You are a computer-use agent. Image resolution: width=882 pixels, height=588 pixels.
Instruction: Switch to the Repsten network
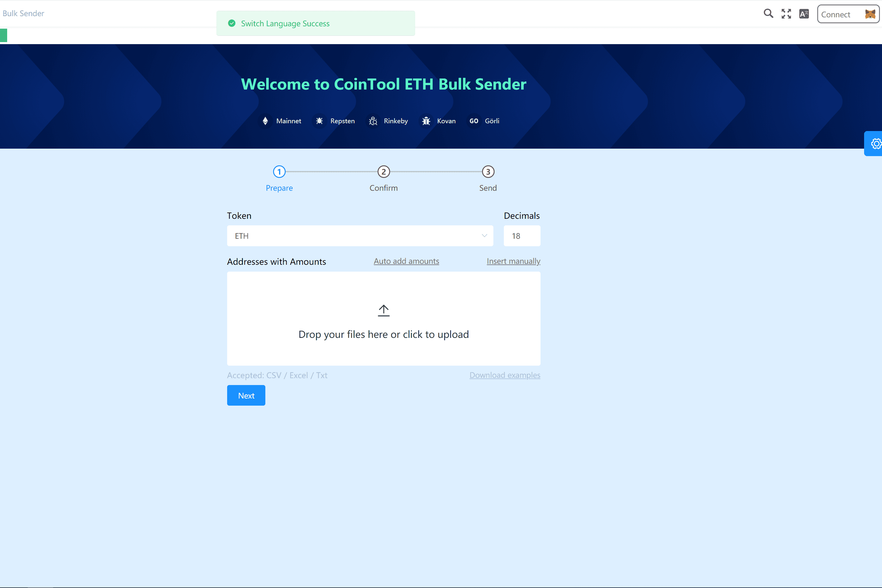pos(319,121)
